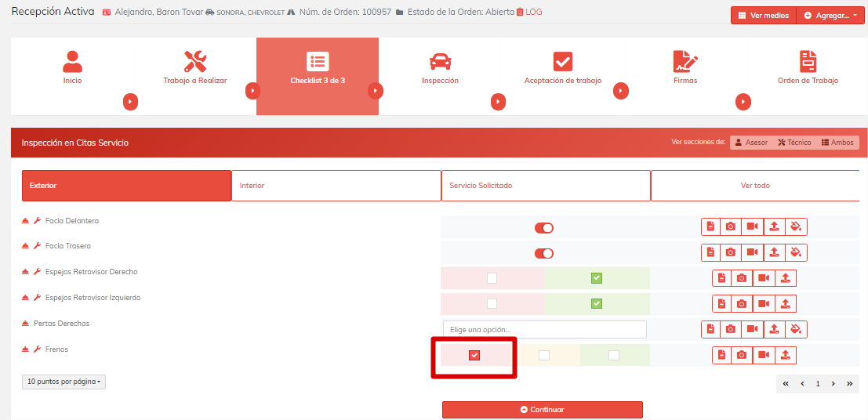
Task: Go to Inspección step car icon
Action: [x=440, y=62]
